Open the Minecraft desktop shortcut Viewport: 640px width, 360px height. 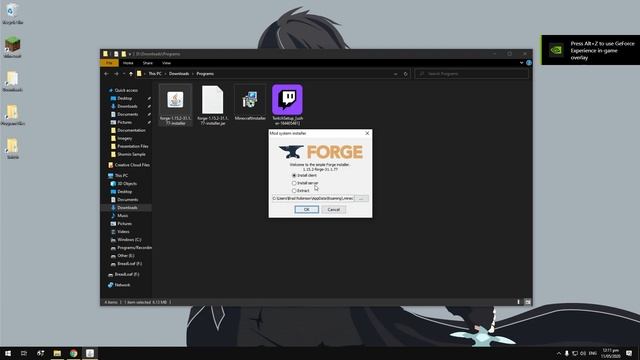point(12,47)
